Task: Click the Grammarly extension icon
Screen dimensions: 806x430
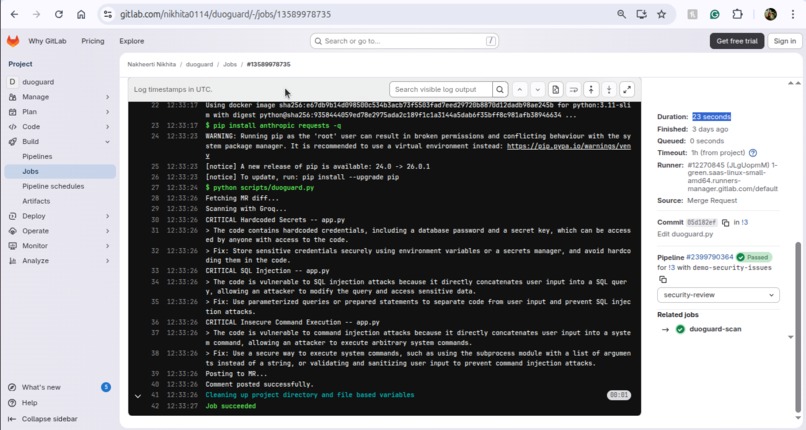Action: 715,14
